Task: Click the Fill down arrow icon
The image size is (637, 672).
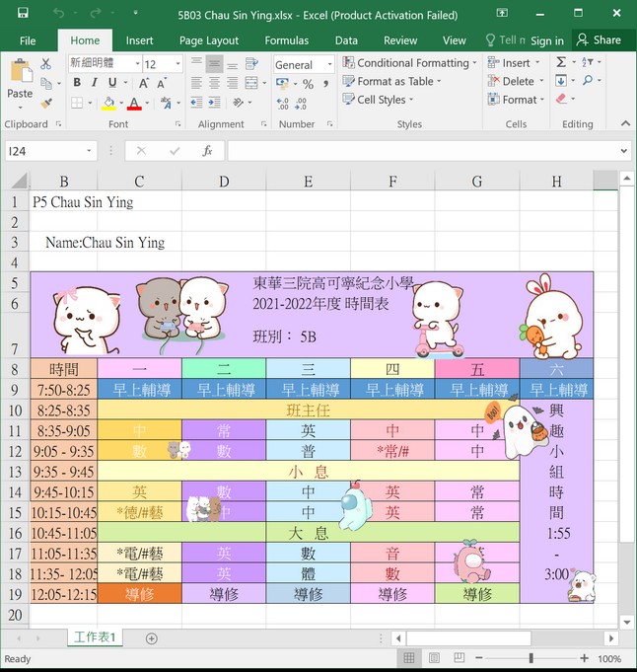Action: [561, 80]
